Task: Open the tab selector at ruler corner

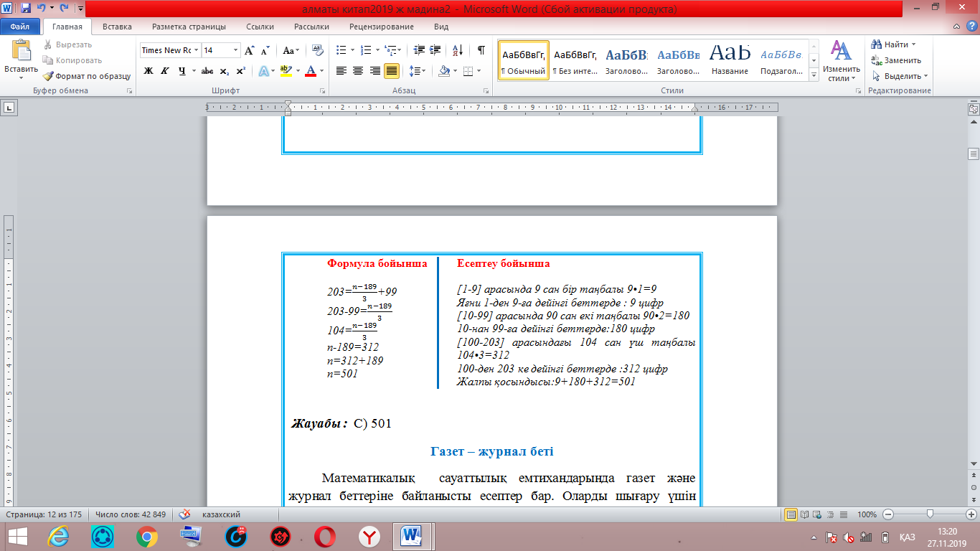Action: (x=9, y=108)
